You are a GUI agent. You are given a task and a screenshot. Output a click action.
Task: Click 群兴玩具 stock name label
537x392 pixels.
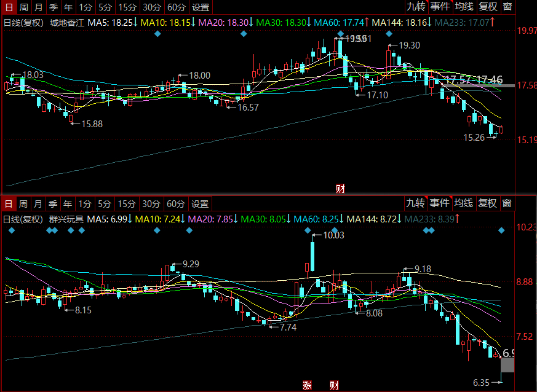point(66,219)
